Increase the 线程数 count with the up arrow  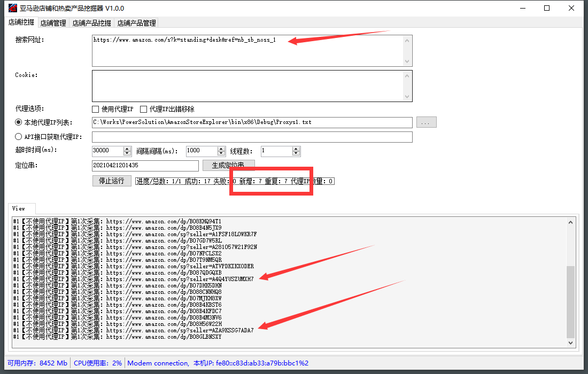coord(296,149)
